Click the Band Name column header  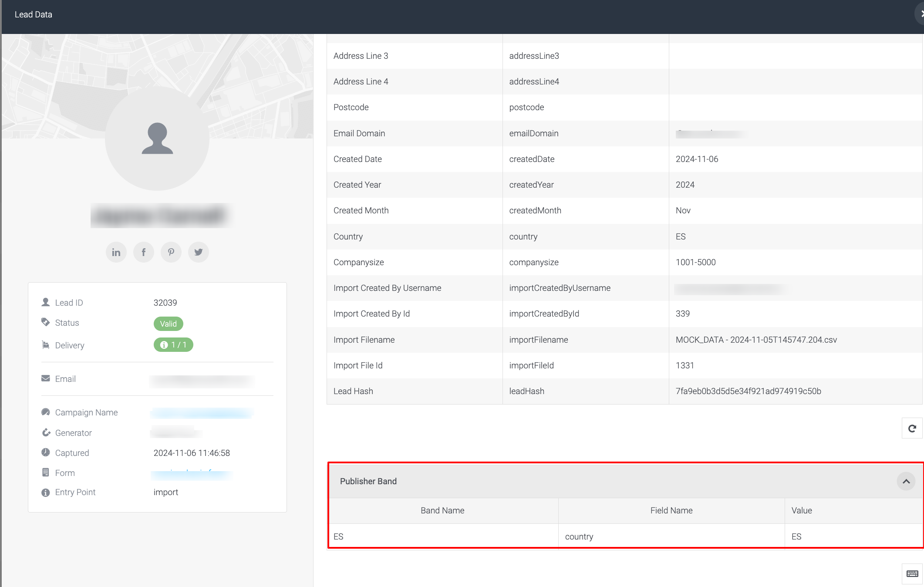tap(442, 510)
